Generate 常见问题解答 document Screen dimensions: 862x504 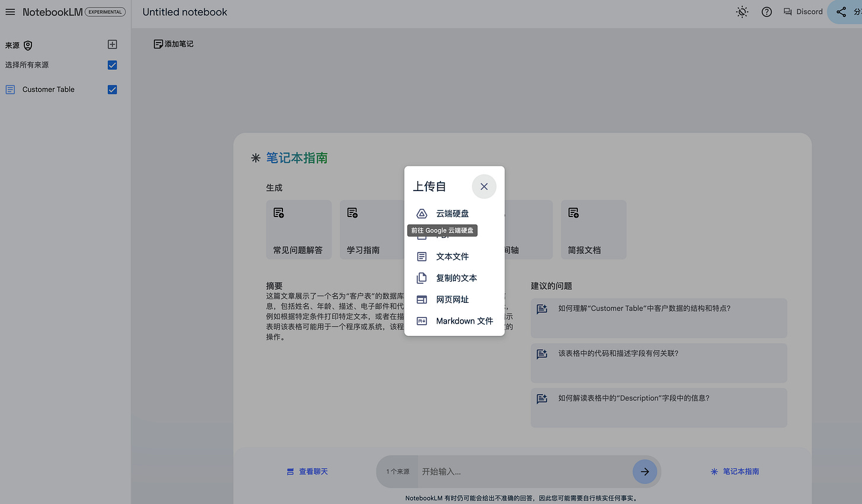coord(298,230)
